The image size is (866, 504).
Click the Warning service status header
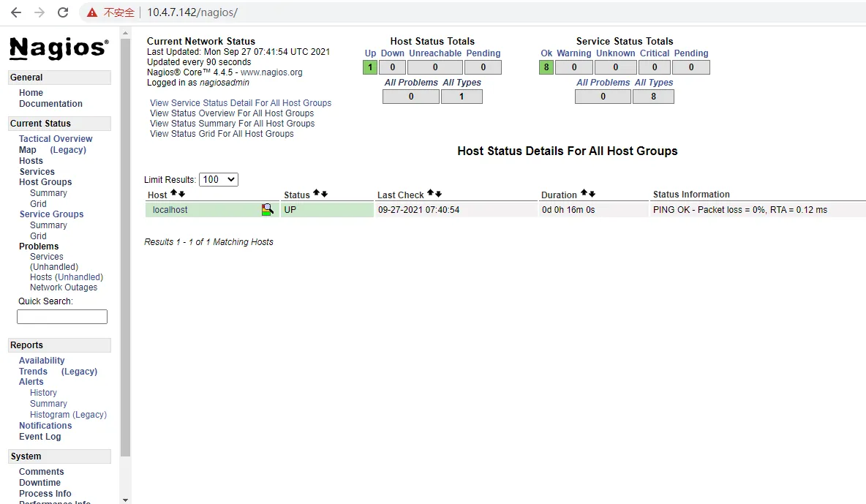(x=574, y=53)
